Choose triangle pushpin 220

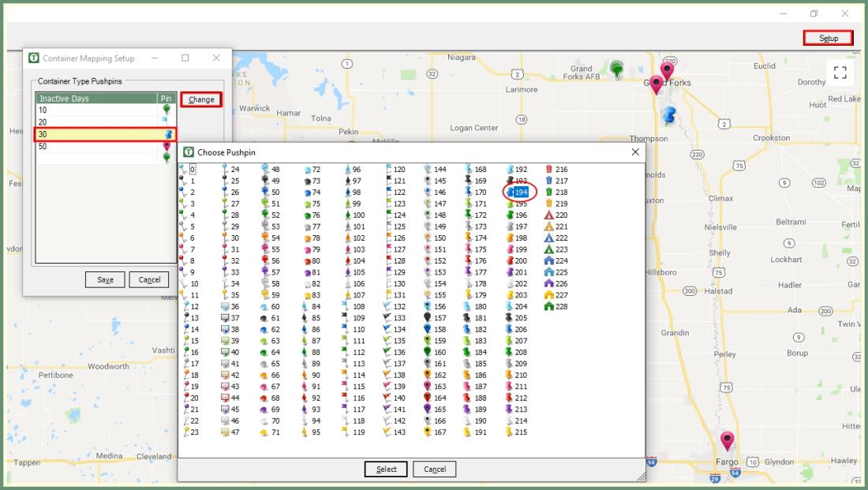click(x=556, y=215)
